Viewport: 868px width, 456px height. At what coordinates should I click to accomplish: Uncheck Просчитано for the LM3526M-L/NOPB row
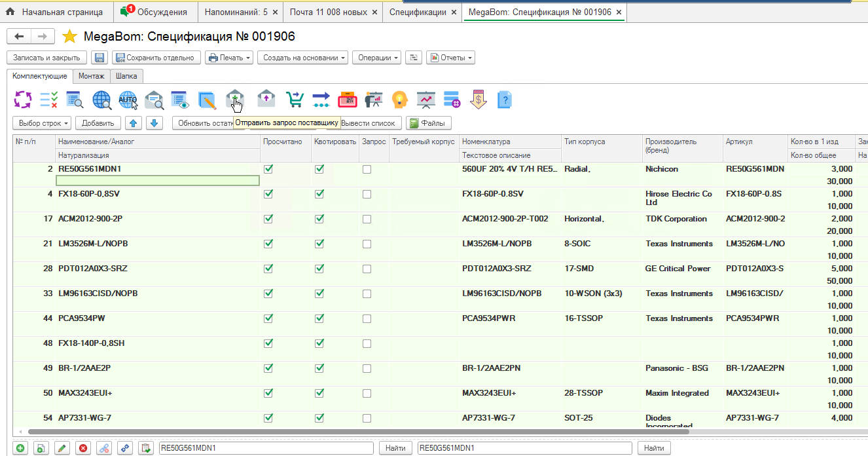(x=268, y=244)
